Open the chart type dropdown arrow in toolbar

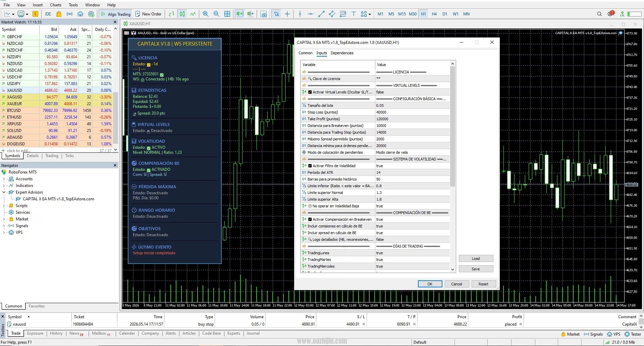[13, 14]
